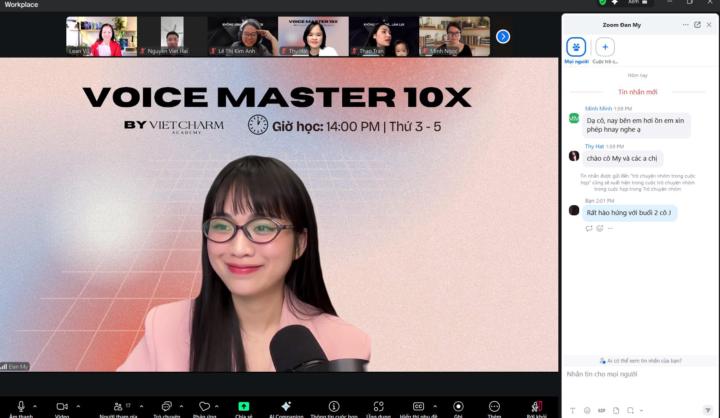720x418 pixels.
Task: Start recording with the record icon
Action: click(x=458, y=406)
